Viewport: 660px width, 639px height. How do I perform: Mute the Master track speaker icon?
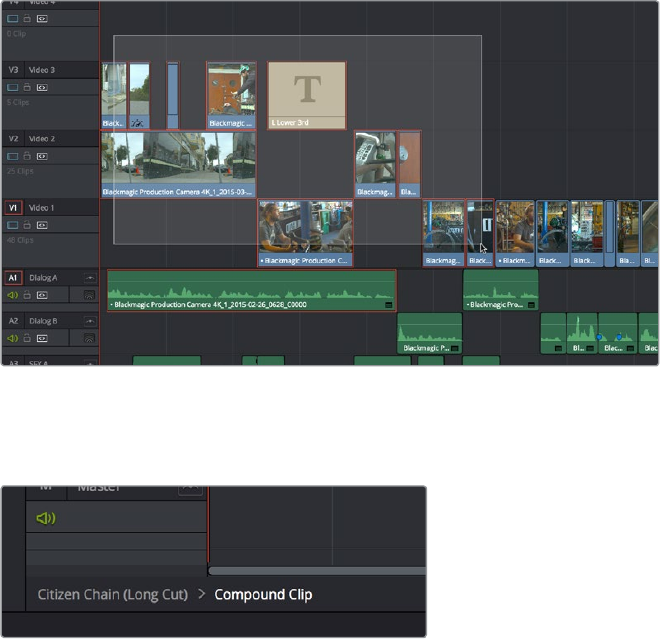tap(45, 518)
